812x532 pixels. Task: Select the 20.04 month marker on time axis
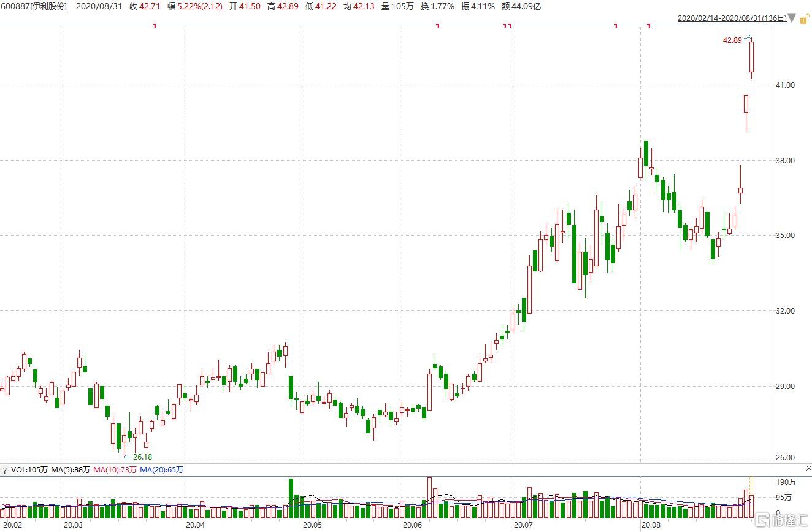coord(195,526)
